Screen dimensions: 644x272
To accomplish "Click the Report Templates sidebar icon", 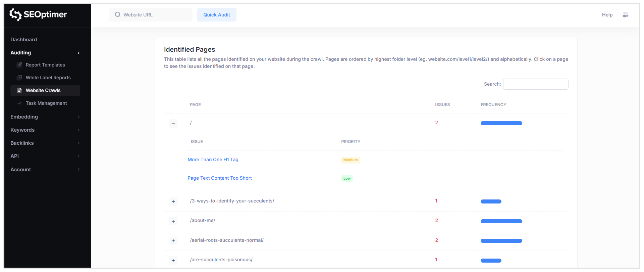I will coord(19,65).
